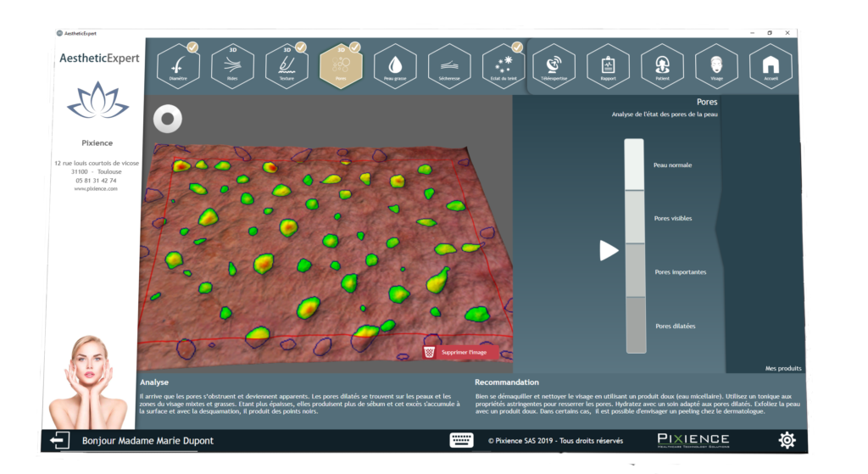Open the Rapport clipboard icon
Screen dimensions: 868x474
coord(609,66)
